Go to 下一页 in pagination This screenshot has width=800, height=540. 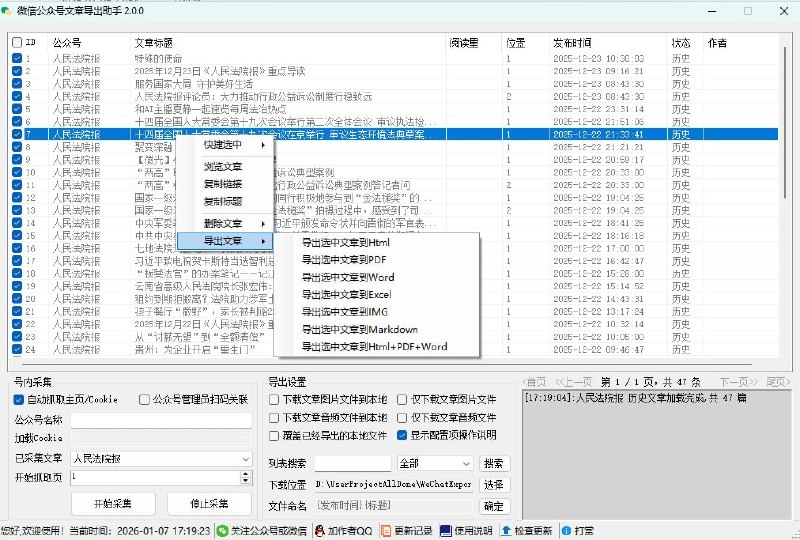[738, 382]
